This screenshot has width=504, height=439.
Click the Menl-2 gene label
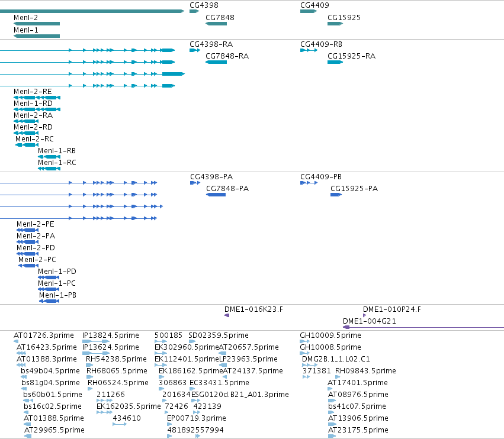point(25,18)
